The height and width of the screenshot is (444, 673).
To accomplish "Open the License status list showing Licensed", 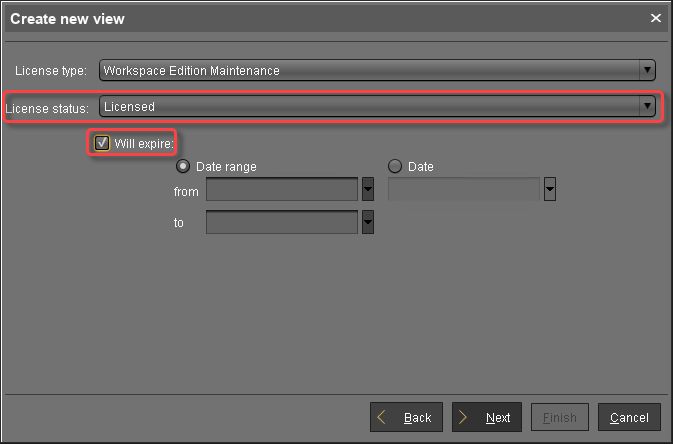I will tap(370, 106).
